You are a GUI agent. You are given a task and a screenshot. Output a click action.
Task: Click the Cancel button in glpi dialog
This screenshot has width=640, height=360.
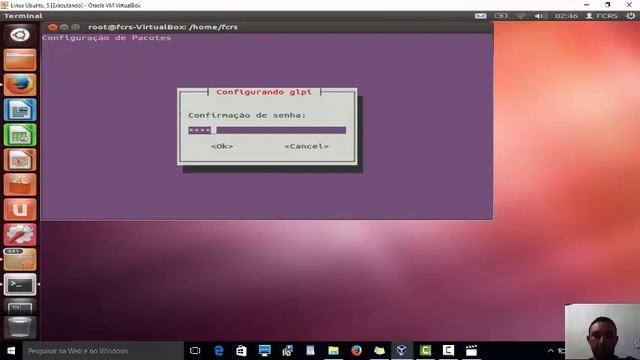[306, 146]
